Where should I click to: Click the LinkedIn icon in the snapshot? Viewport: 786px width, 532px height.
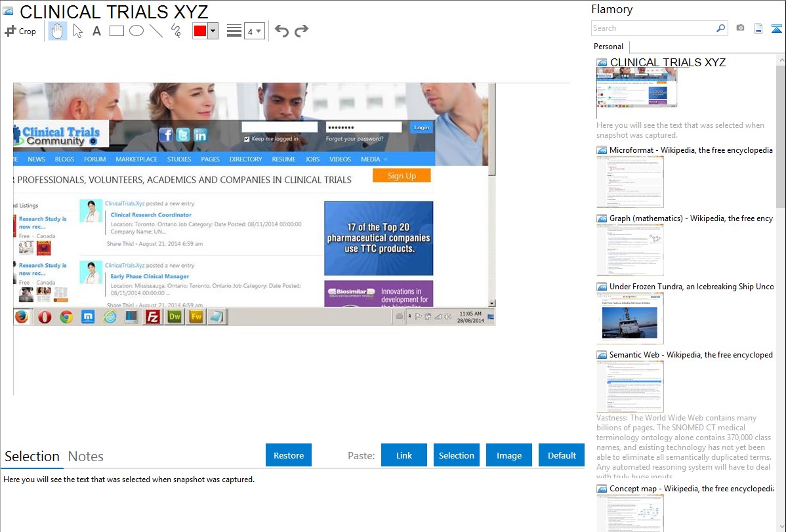click(200, 135)
